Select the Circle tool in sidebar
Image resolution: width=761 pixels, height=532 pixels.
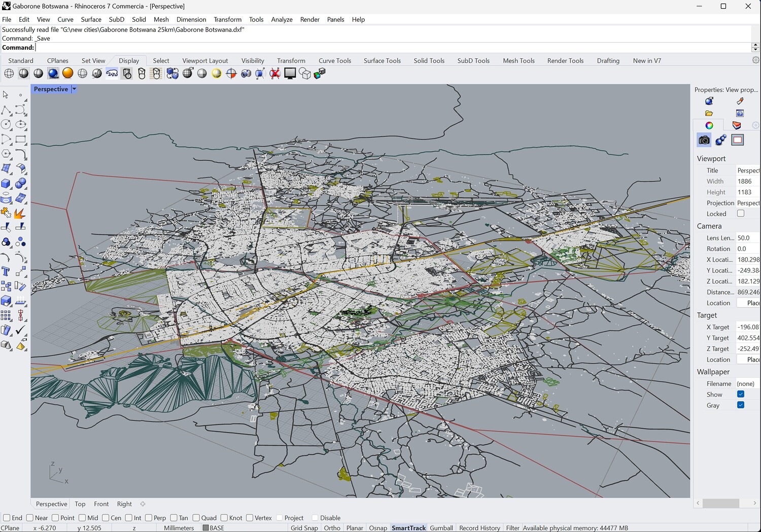pyautogui.click(x=6, y=124)
